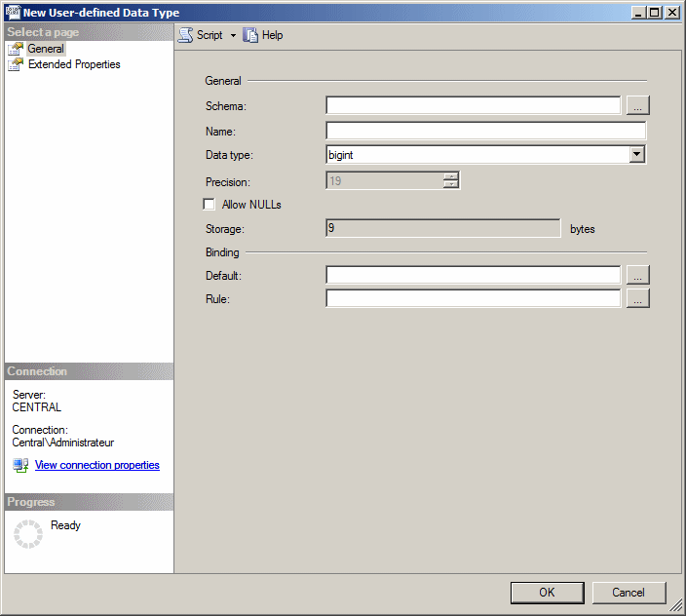Close the dialog with X button
The height and width of the screenshot is (616, 686).
(x=672, y=13)
